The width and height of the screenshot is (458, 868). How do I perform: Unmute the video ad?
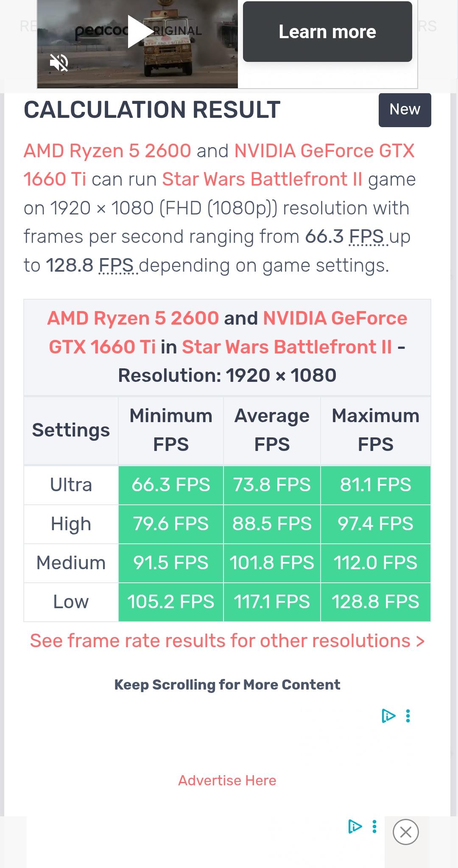click(59, 63)
